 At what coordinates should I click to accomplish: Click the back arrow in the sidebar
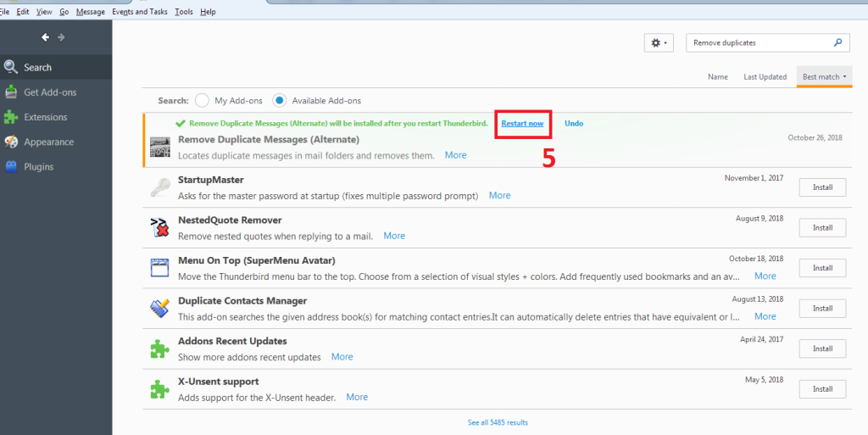[x=46, y=37]
